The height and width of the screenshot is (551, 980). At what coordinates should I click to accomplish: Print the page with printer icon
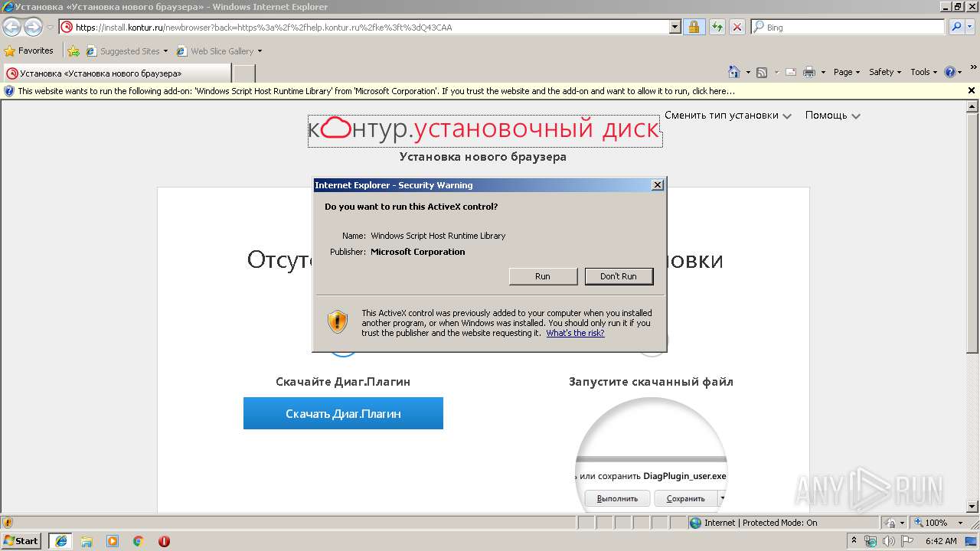point(809,72)
